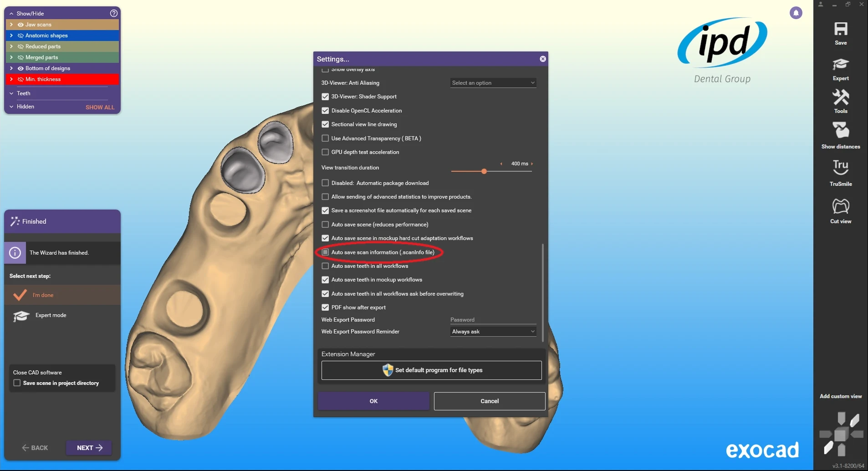Toggle visibility eye for Jaw scans

tap(20, 25)
